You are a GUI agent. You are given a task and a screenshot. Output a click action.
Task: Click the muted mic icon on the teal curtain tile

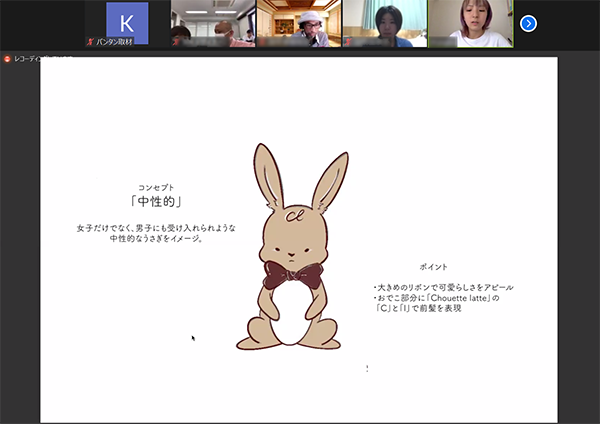point(347,42)
